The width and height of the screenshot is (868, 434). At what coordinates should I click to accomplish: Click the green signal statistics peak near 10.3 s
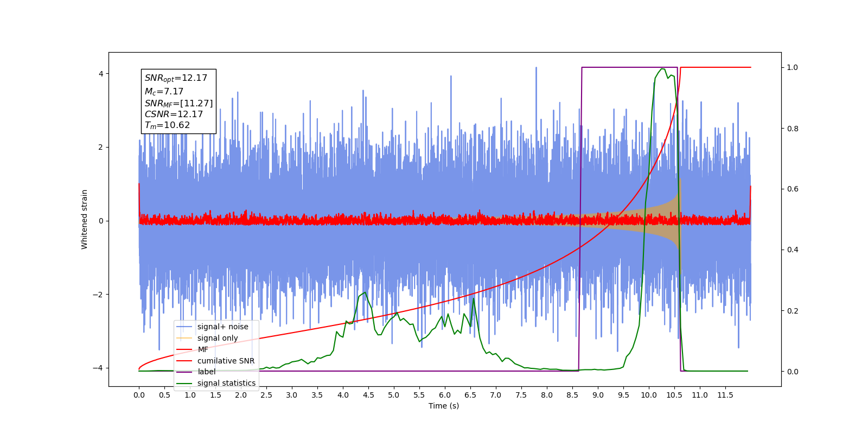tap(663, 69)
